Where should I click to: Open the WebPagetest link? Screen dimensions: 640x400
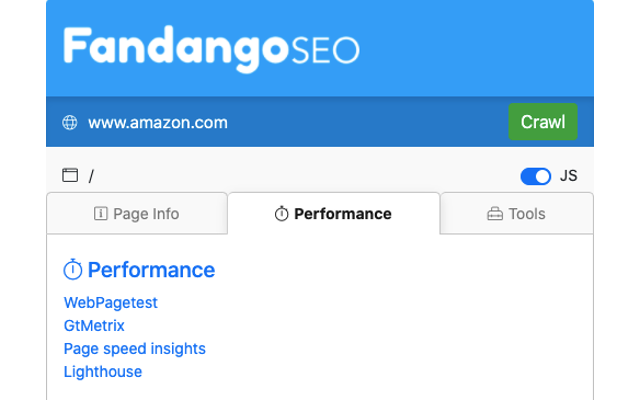click(x=111, y=302)
